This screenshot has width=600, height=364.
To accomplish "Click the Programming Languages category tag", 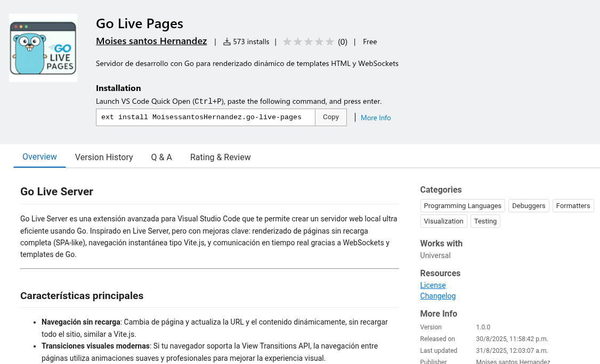I will pos(463,206).
